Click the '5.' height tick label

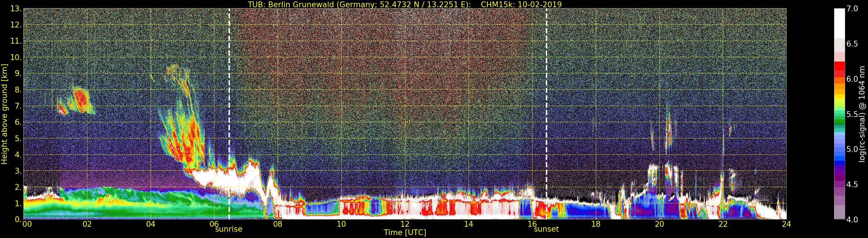pyautogui.click(x=18, y=138)
